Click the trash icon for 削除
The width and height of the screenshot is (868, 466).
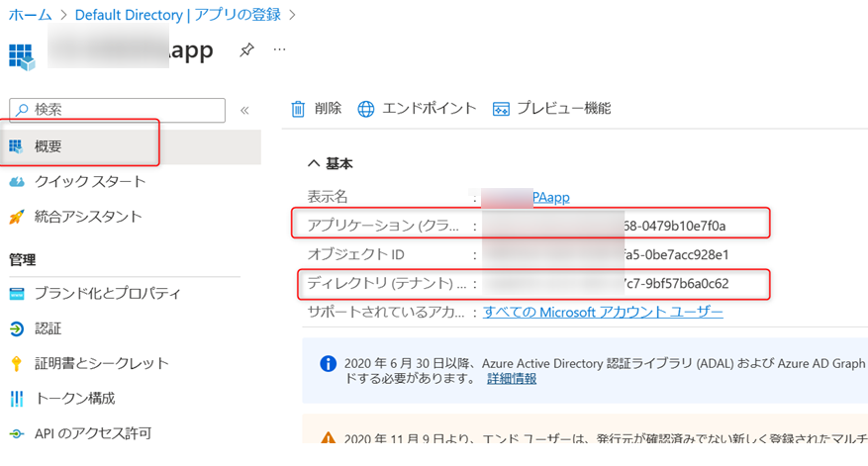click(x=298, y=109)
